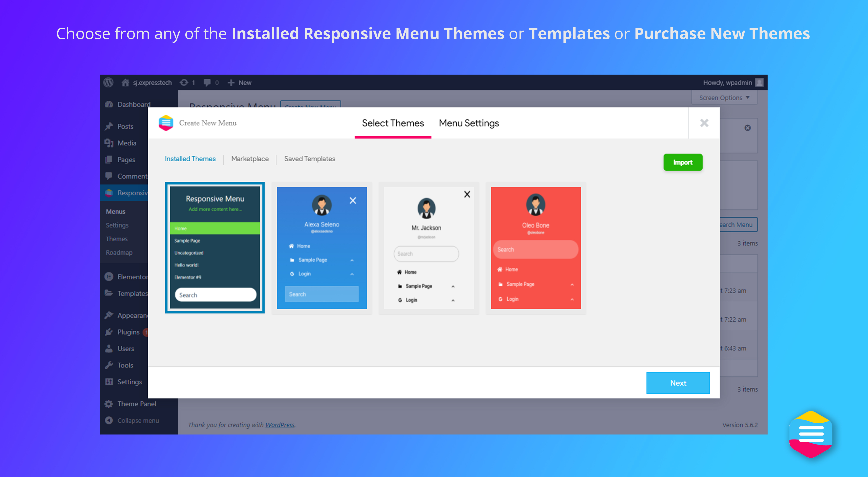
Task: Follow the WordPress link in footer
Action: pyautogui.click(x=280, y=425)
